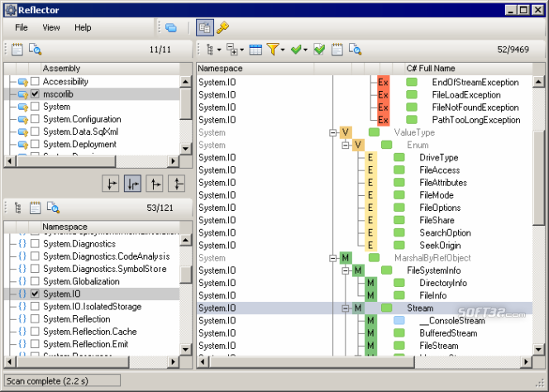Click the M icon beside BufferedStream
Screen dimensions: 549x392
coord(370,333)
